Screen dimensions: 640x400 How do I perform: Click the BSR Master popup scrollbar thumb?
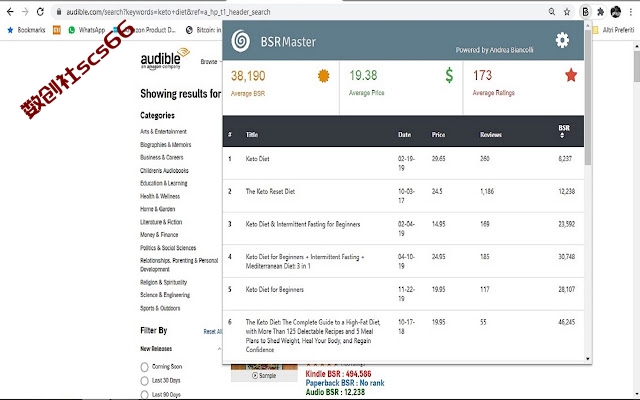pyautogui.click(x=588, y=97)
